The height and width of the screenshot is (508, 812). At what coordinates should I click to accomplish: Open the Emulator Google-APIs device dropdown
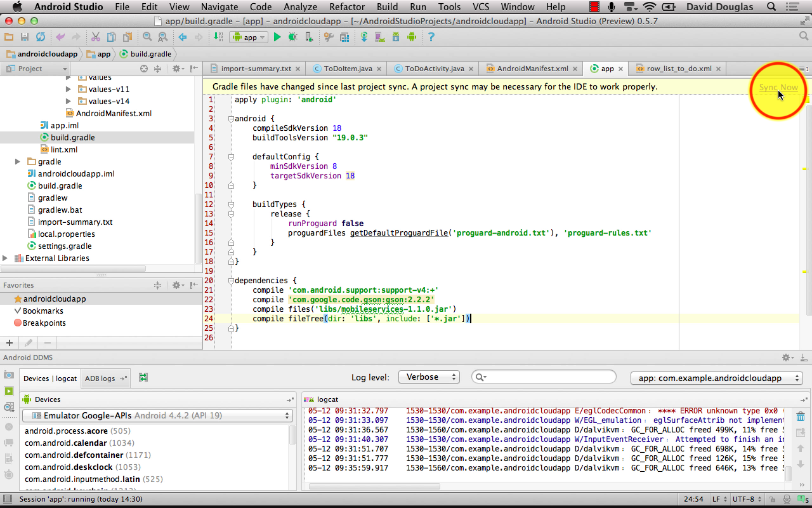(157, 416)
